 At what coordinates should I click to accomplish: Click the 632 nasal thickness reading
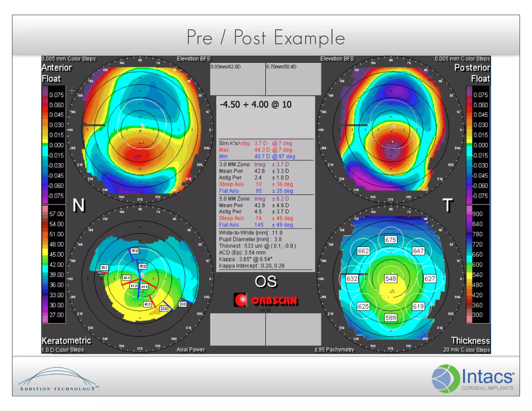(x=352, y=279)
